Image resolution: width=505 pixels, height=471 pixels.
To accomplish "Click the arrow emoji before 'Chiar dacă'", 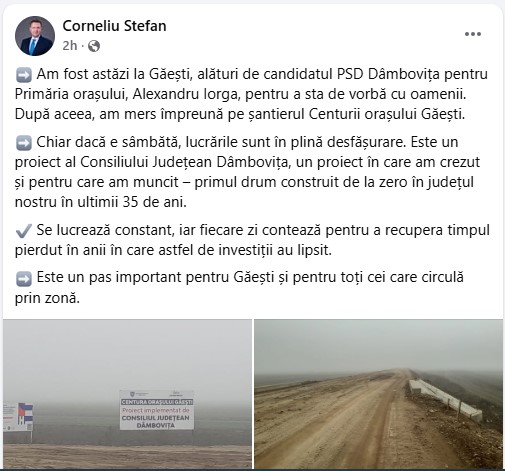I will [x=24, y=143].
